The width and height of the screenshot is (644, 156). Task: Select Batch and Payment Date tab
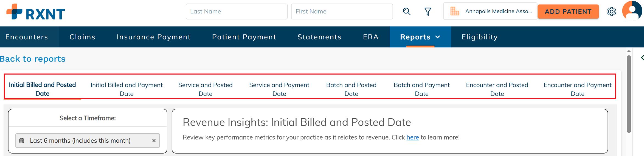point(421,89)
